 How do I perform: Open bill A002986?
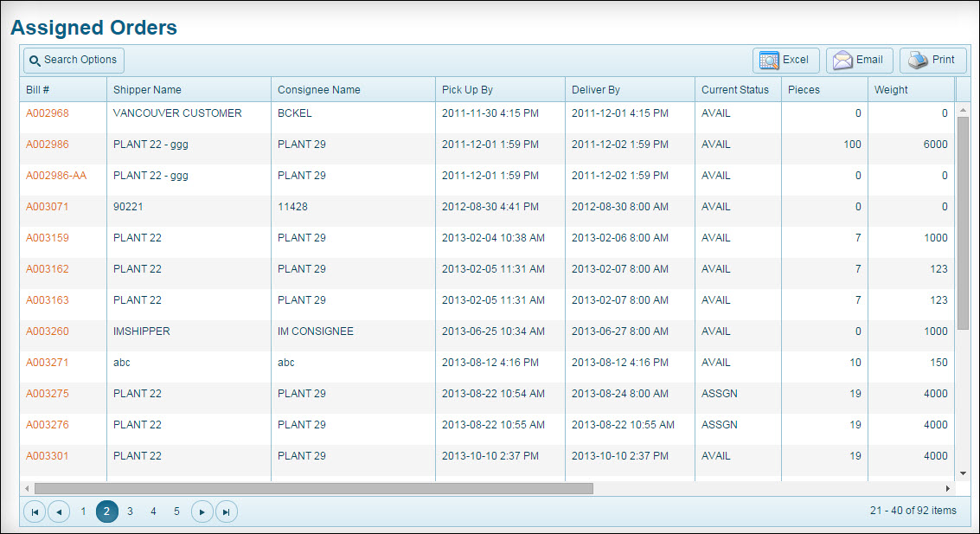48,145
